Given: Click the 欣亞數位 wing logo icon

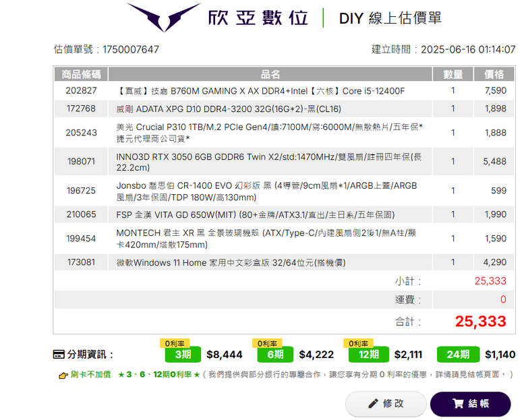Looking at the screenshot, I should pyautogui.click(x=164, y=17).
